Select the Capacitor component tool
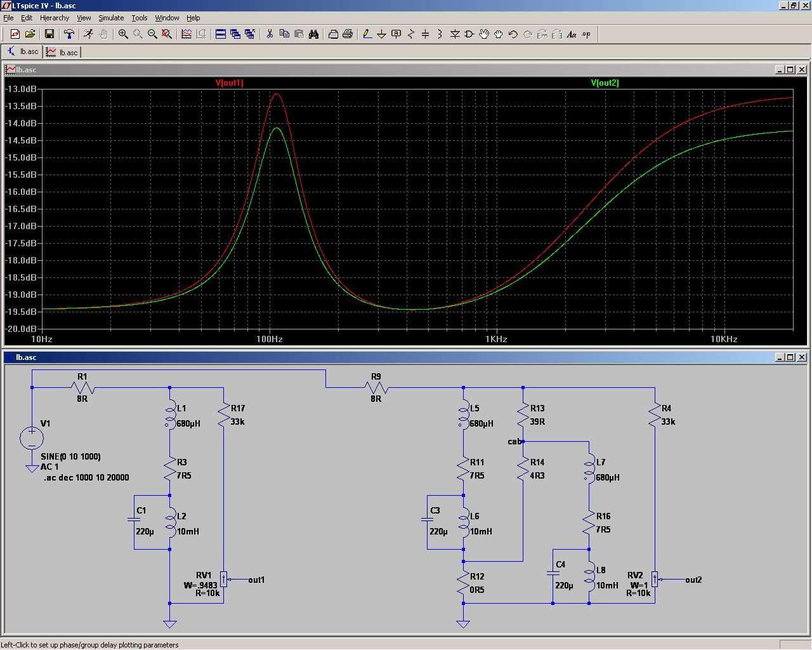This screenshot has height=650, width=812. 425,34
